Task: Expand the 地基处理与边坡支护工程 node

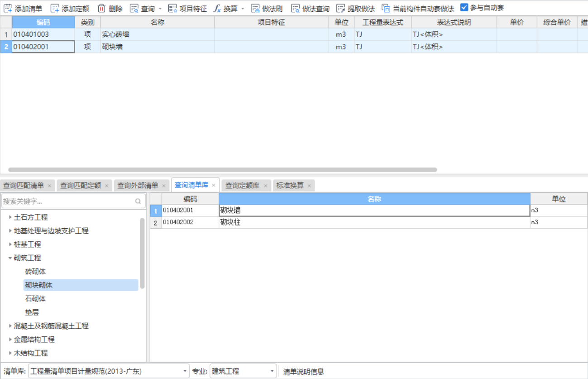Action: coord(10,231)
